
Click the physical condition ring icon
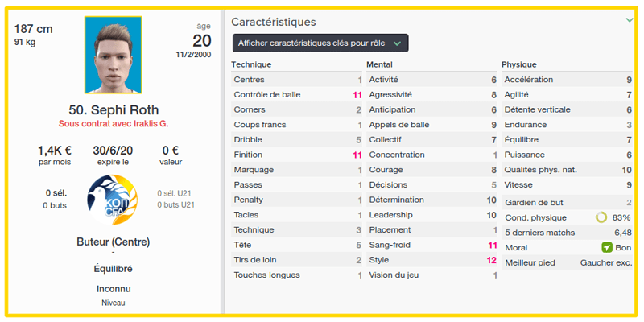601,217
